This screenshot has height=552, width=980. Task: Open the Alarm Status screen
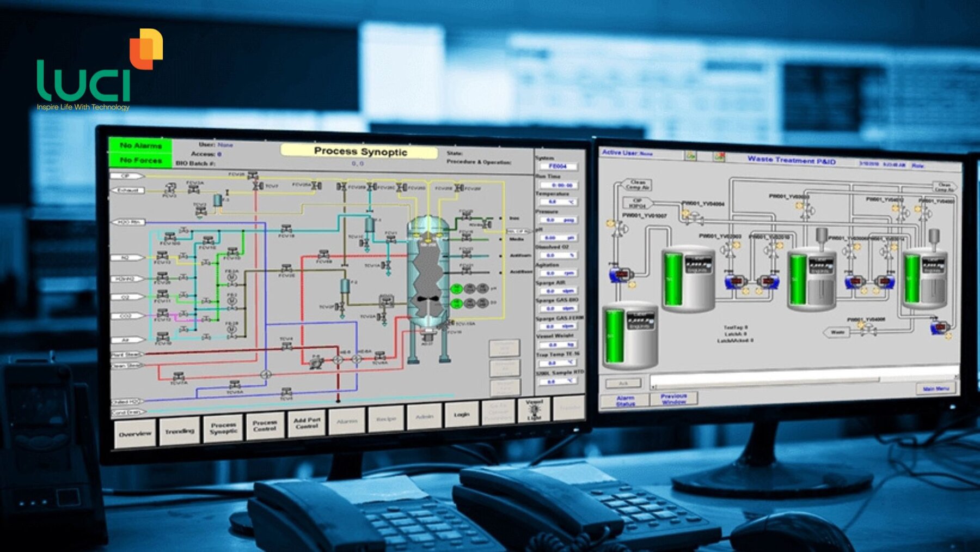[624, 401]
